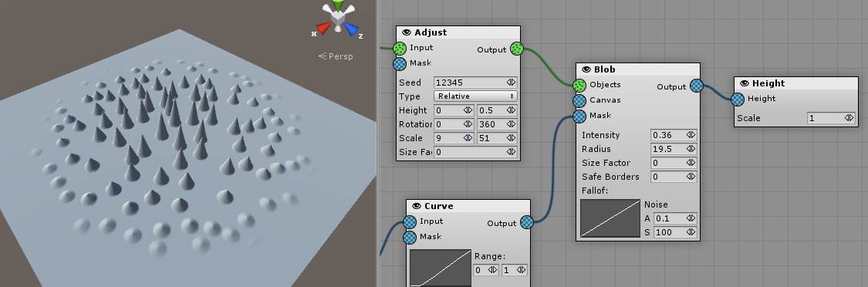Image resolution: width=868 pixels, height=287 pixels.
Task: Open the Adjust Type dropdown
Action: tap(475, 96)
